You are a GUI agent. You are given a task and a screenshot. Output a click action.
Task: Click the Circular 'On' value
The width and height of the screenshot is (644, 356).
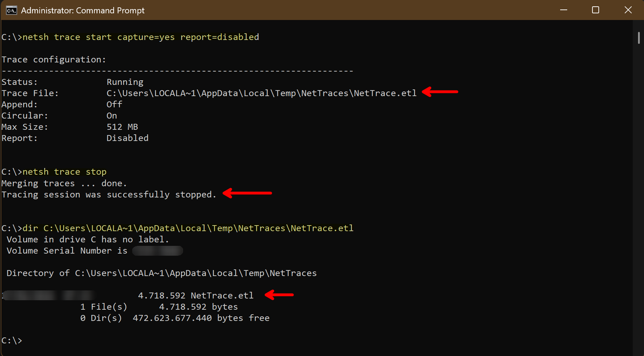[x=112, y=116]
